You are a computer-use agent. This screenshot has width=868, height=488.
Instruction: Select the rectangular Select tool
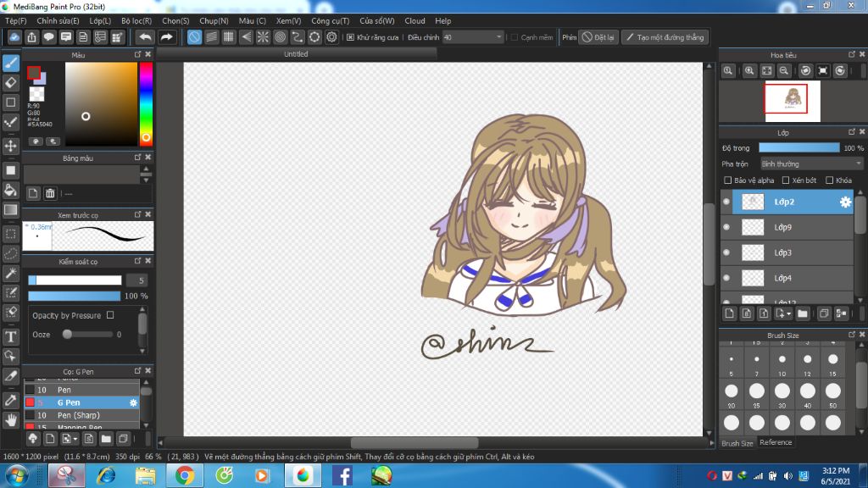[x=10, y=234]
